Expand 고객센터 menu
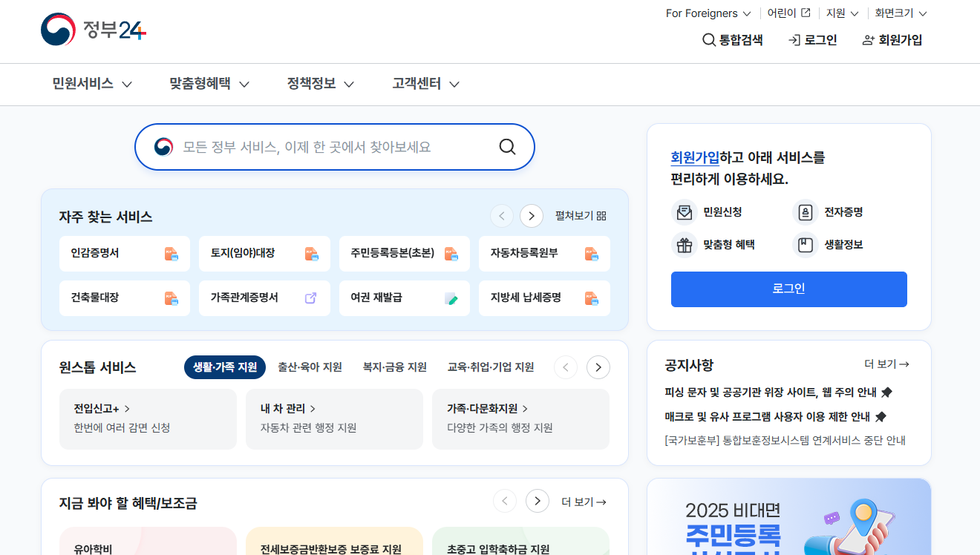The image size is (980, 555). [426, 84]
